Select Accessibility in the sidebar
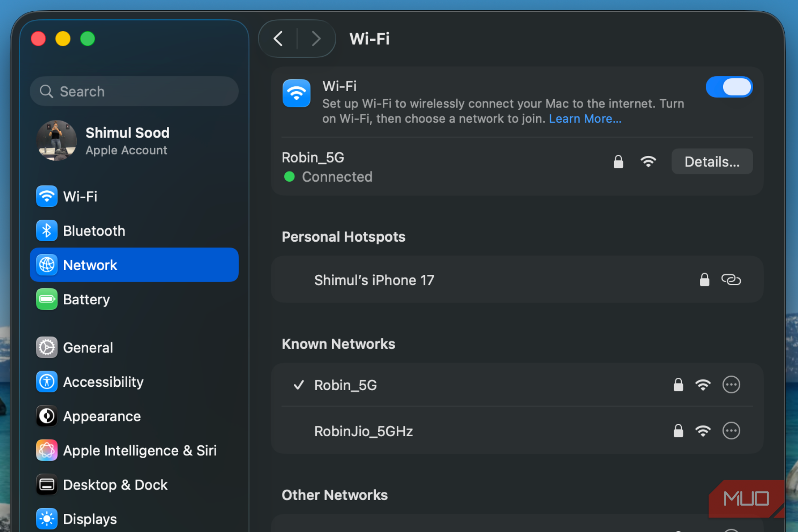The width and height of the screenshot is (798, 532). tap(134, 382)
